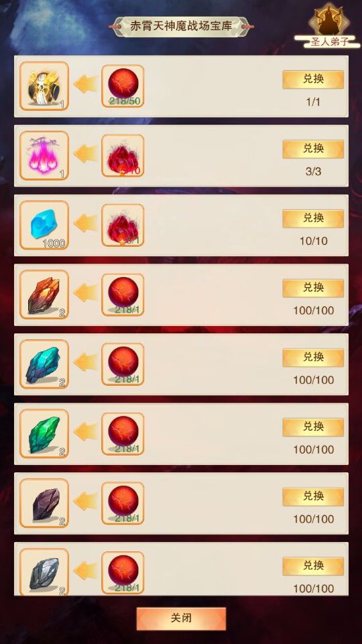The image size is (362, 644).
Task: Open the 圣人弟子 rank badge
Action: (x=326, y=27)
